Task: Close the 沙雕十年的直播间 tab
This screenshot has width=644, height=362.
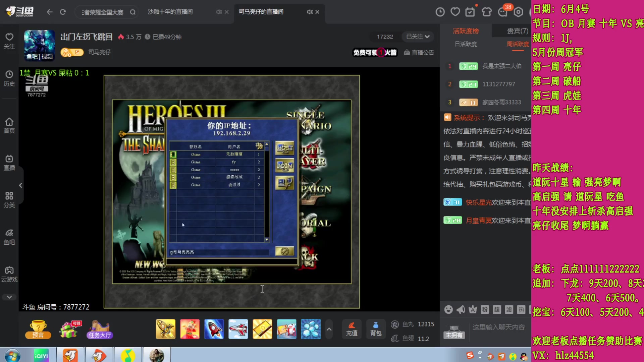Action: pos(227,12)
